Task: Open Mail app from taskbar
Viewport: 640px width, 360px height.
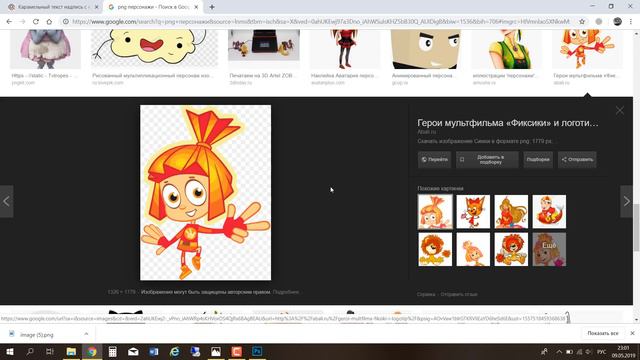Action: pyautogui.click(x=133, y=351)
